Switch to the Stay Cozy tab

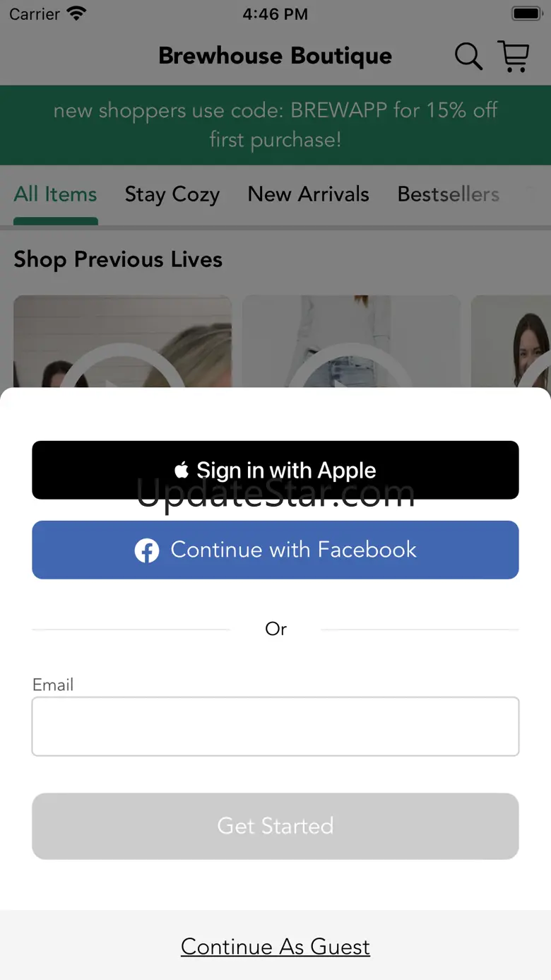[172, 194]
